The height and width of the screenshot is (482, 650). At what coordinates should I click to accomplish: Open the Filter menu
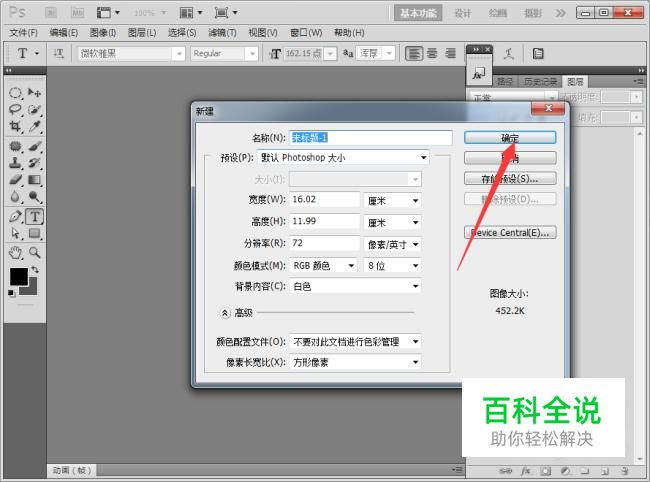point(222,32)
